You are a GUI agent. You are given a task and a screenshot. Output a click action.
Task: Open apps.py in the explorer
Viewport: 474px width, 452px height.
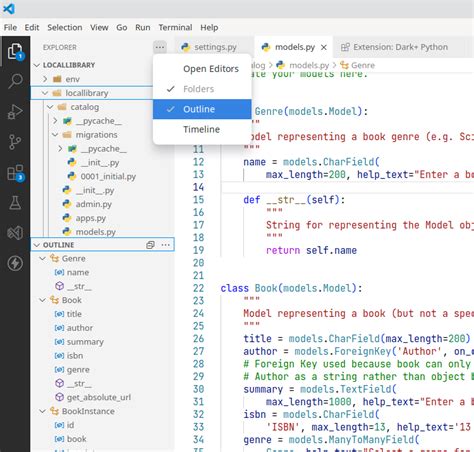point(91,218)
